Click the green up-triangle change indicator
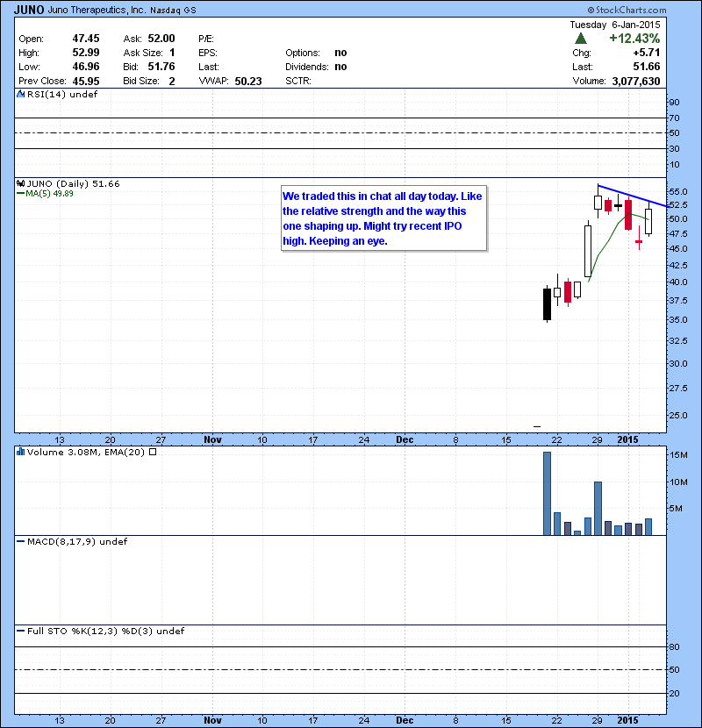This screenshot has width=702, height=728. [x=581, y=39]
